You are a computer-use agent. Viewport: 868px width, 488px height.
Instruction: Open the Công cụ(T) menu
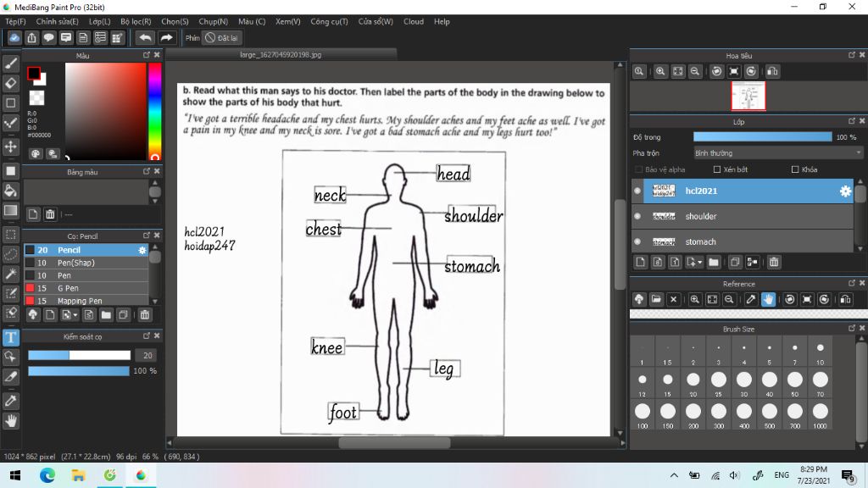tap(329, 21)
